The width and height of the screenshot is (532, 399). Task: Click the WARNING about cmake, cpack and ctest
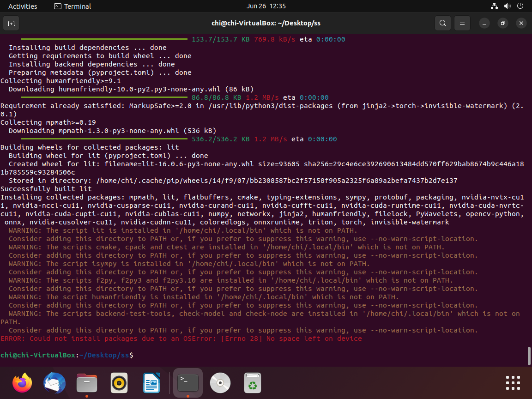[227, 248]
